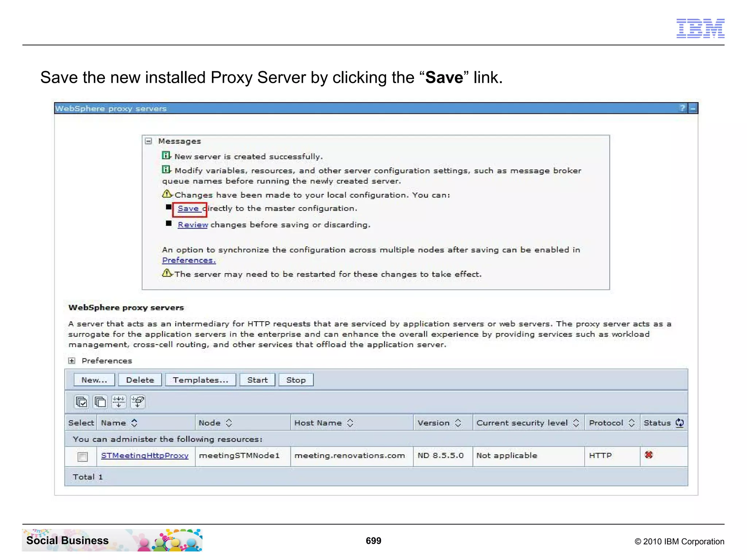Screen dimensions: 747x560
Task: Click the Save link in Messages
Action: pyautogui.click(x=188, y=209)
